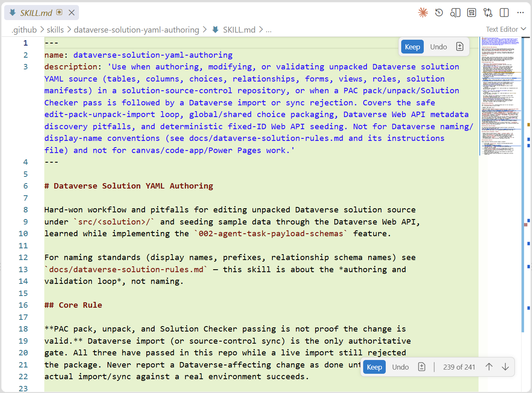Open the timeline history clock icon

[439, 13]
